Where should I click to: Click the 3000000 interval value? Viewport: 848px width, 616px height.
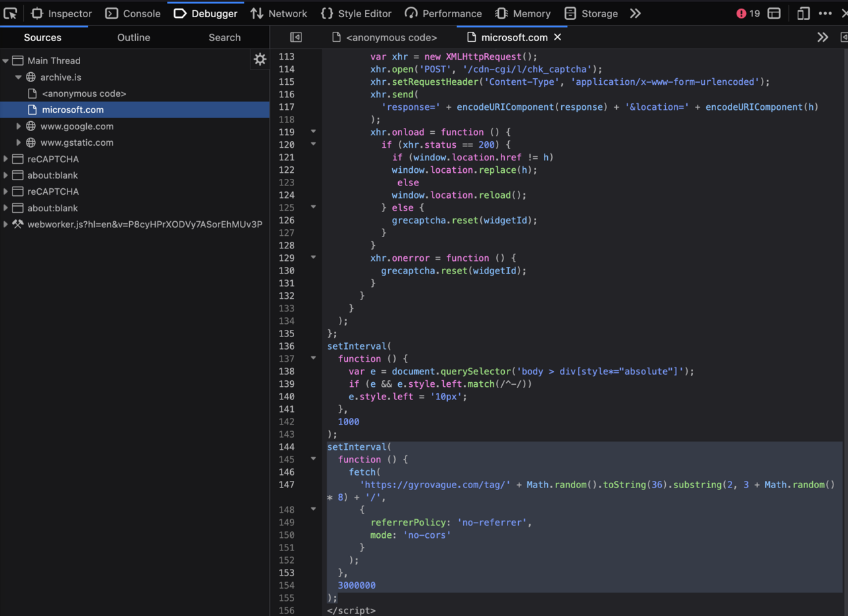356,586
